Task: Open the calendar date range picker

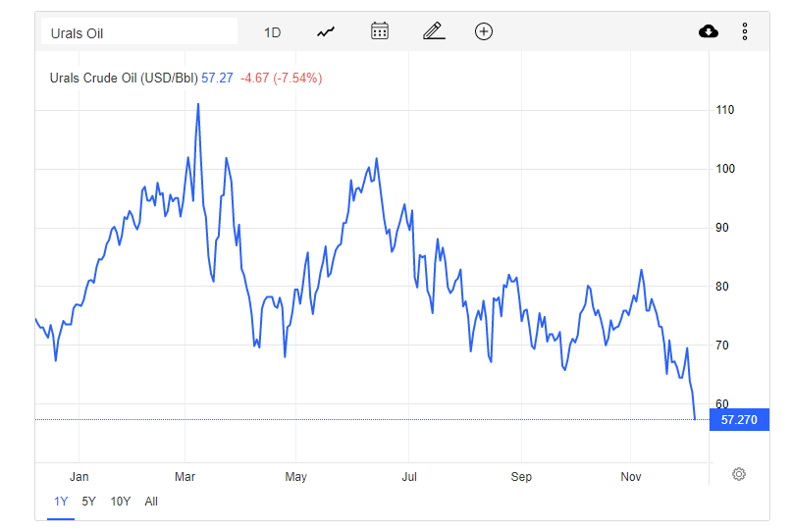Action: (380, 31)
